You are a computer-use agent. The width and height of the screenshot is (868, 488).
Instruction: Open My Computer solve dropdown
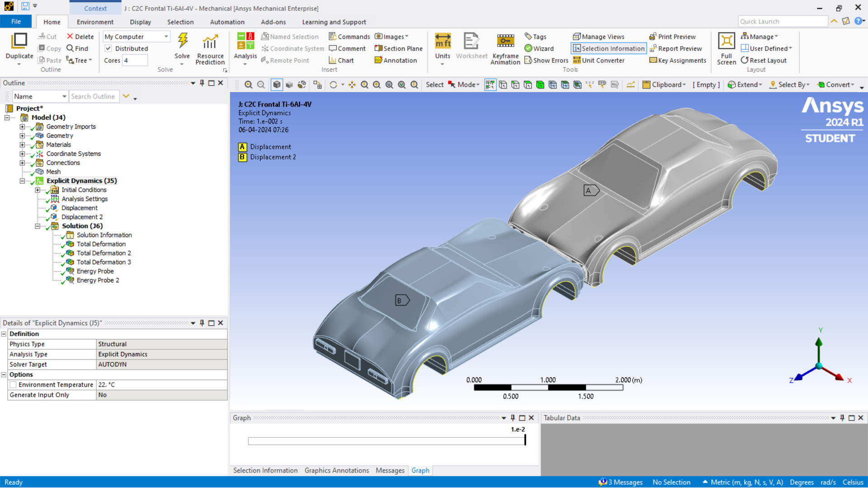click(x=137, y=37)
